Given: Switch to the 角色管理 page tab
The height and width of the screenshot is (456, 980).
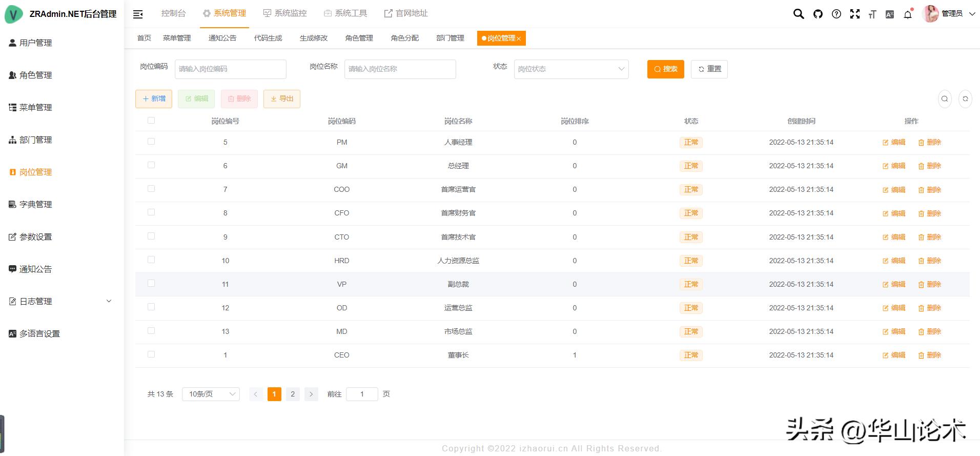Looking at the screenshot, I should (x=359, y=38).
